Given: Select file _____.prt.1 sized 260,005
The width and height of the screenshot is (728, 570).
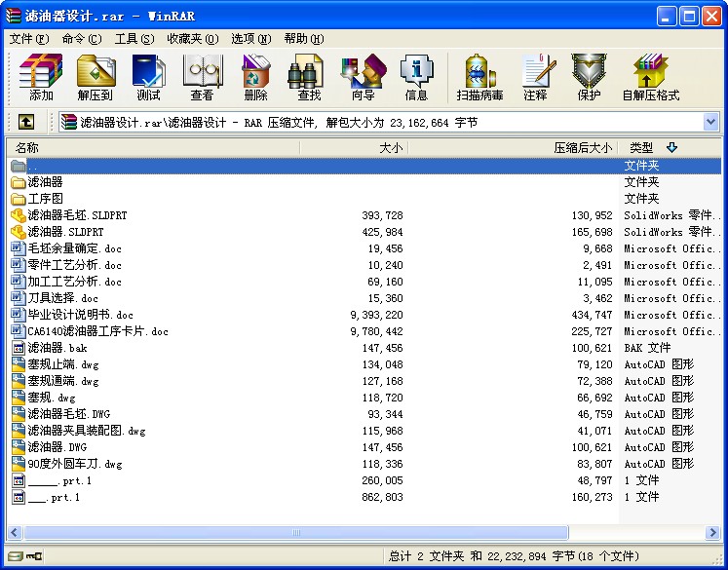Looking at the screenshot, I should click(x=59, y=480).
